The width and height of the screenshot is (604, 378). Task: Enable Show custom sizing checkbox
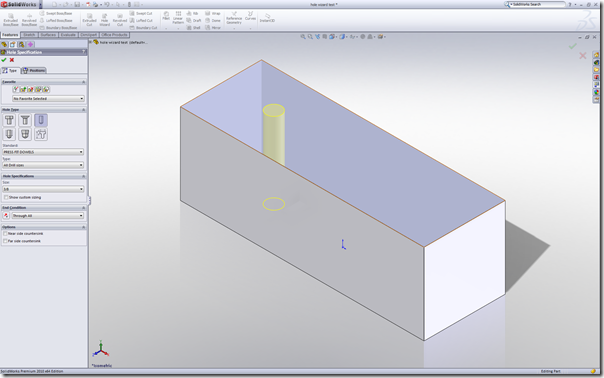coord(6,197)
